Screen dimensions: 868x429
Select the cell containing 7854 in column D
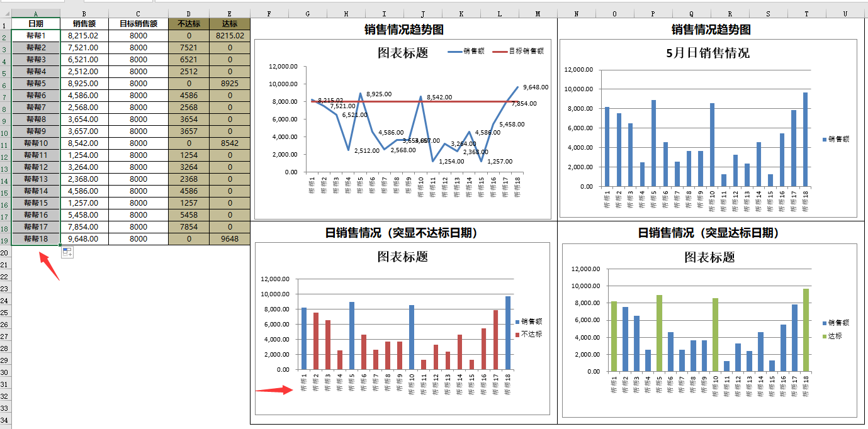[189, 227]
